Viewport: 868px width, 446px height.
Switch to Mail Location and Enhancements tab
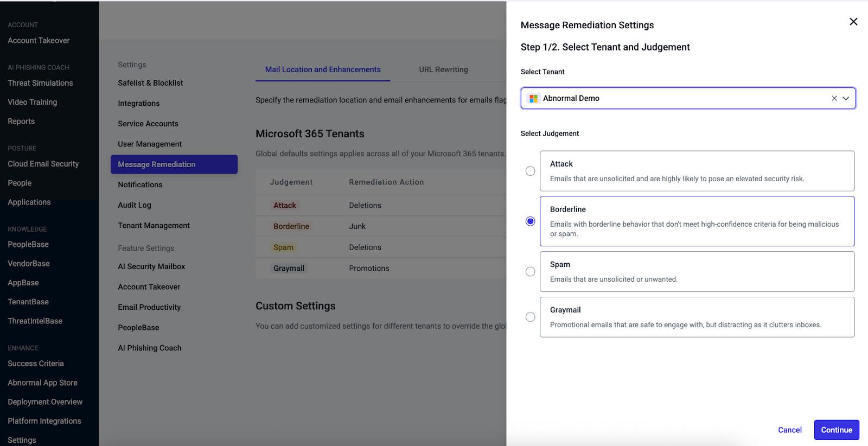(x=323, y=69)
